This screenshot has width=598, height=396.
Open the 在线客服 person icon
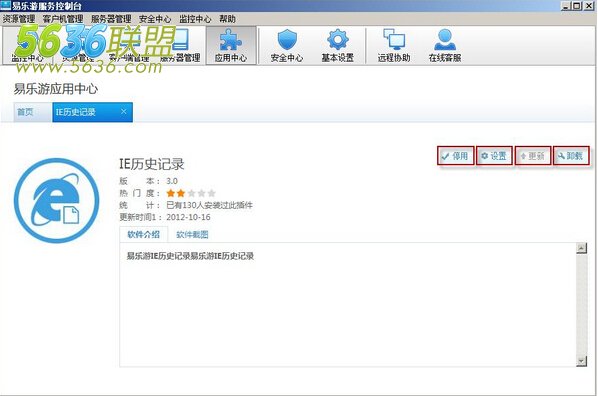(445, 45)
